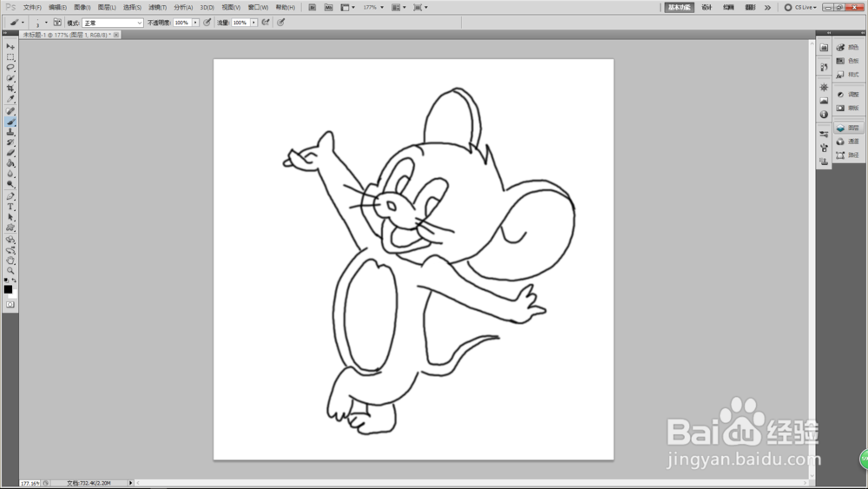Select the Hand tool

(10, 261)
